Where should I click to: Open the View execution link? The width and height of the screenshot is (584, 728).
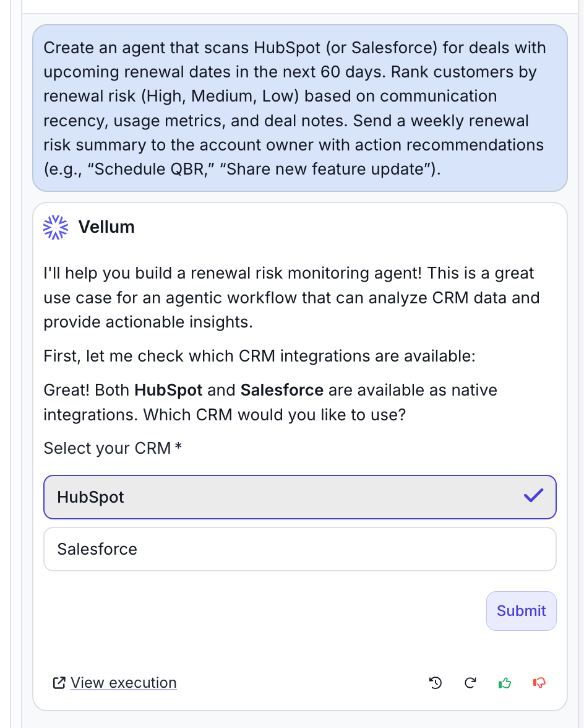click(123, 683)
